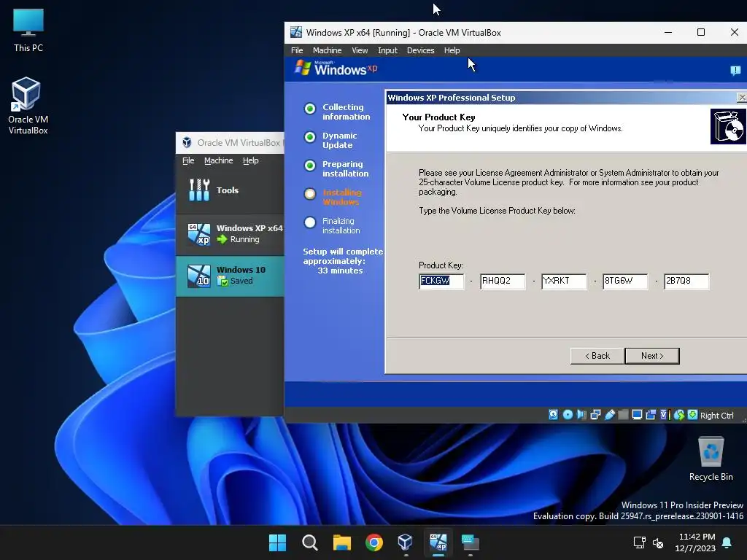747x560 pixels.
Task: Click the Windows XP VM taskbar icon
Action: point(438,542)
